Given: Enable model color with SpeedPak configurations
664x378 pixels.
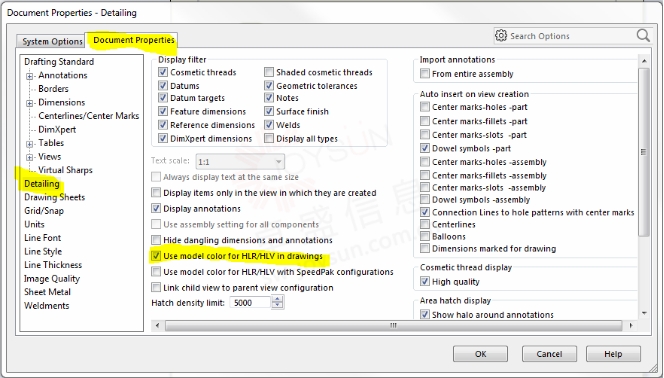Looking at the screenshot, I should pyautogui.click(x=156, y=271).
